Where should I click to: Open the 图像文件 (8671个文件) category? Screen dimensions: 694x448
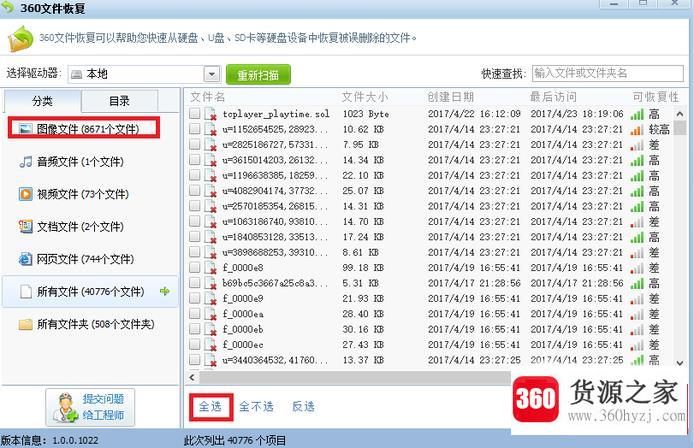pyautogui.click(x=84, y=129)
